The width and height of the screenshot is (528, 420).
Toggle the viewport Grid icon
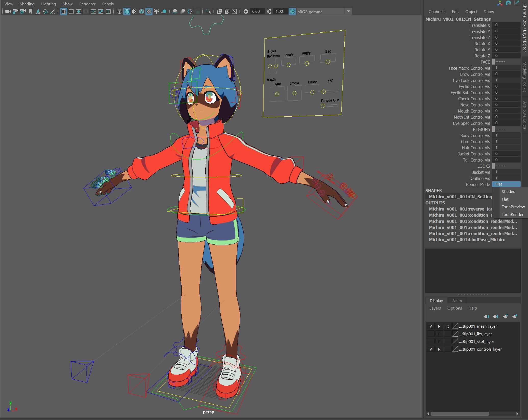point(64,11)
